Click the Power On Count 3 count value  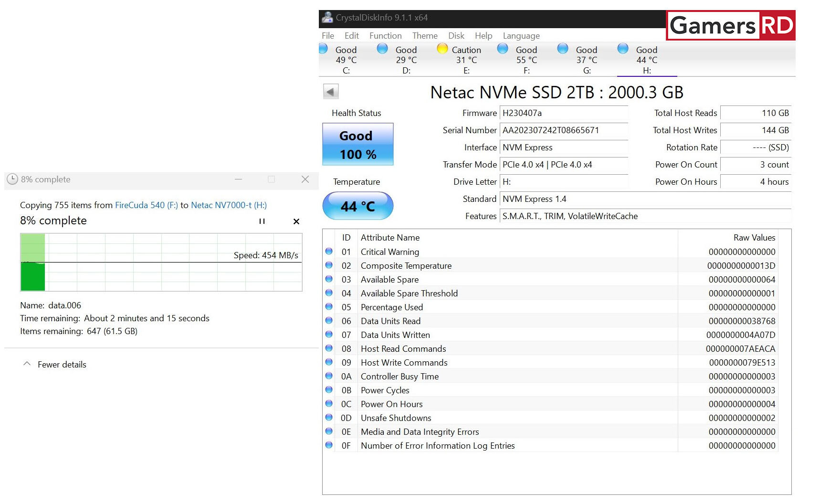coord(756,165)
